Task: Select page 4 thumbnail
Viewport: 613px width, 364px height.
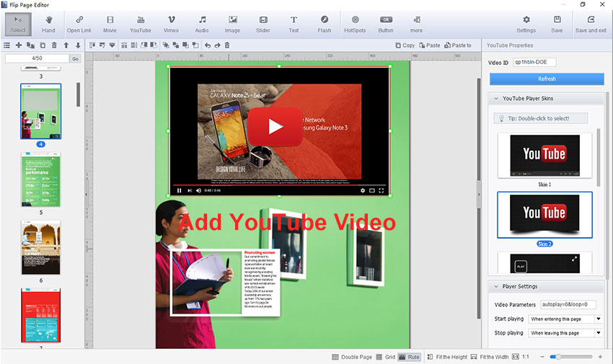Action: coord(40,111)
